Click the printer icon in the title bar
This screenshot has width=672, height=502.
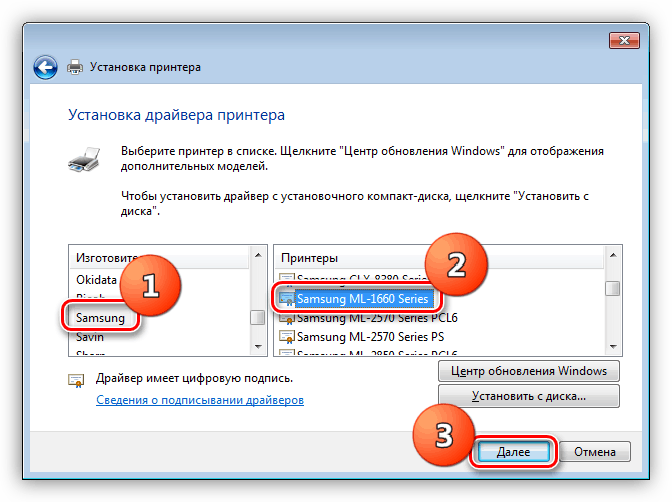point(75,67)
